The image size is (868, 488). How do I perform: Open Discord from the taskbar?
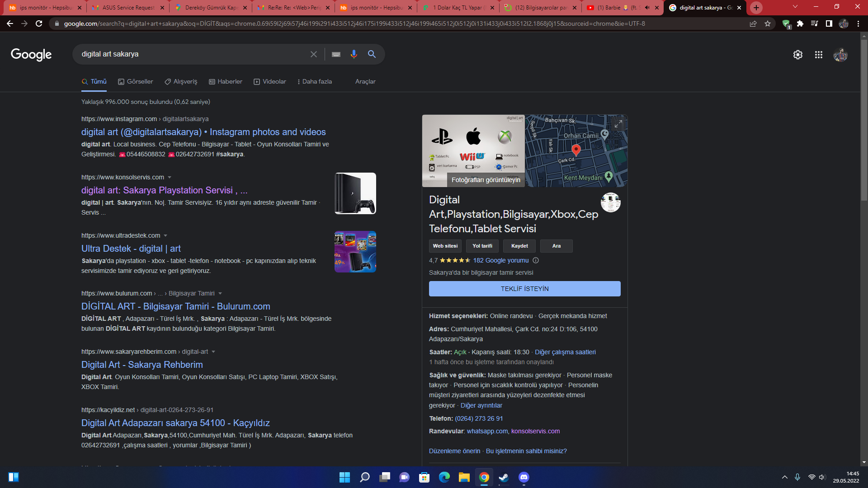(524, 477)
